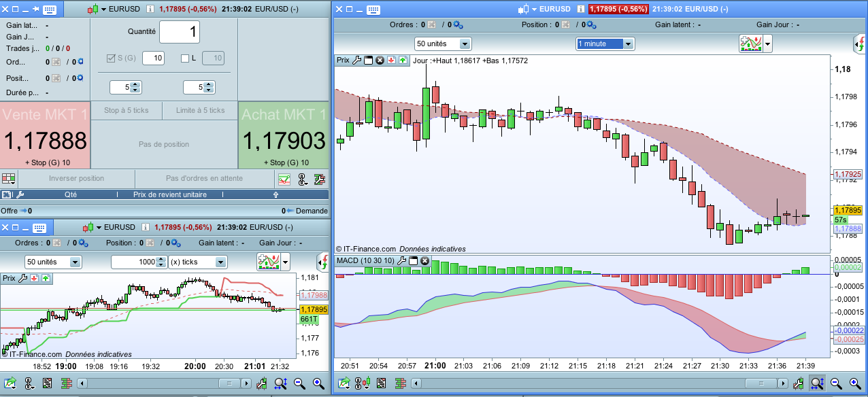Open 50 unités dropdown in small chart
868x397 pixels.
[x=53, y=262]
